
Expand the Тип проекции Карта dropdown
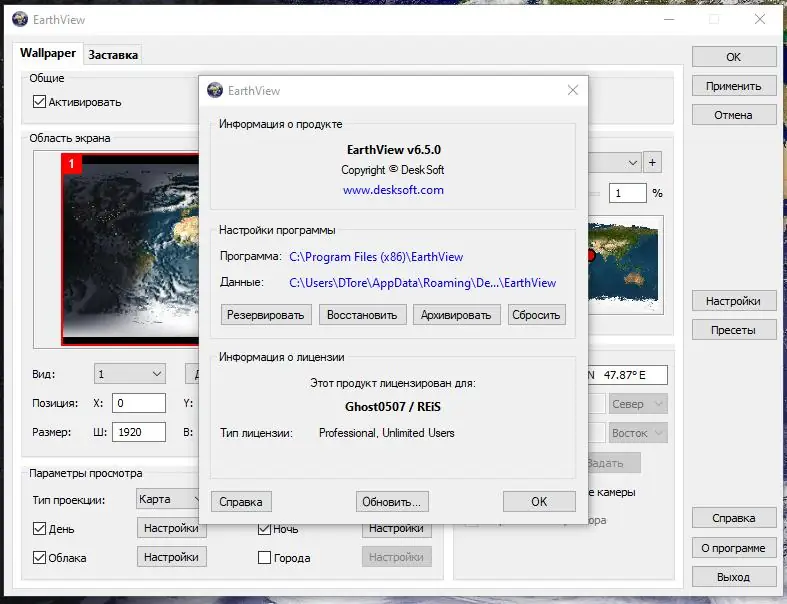click(168, 499)
